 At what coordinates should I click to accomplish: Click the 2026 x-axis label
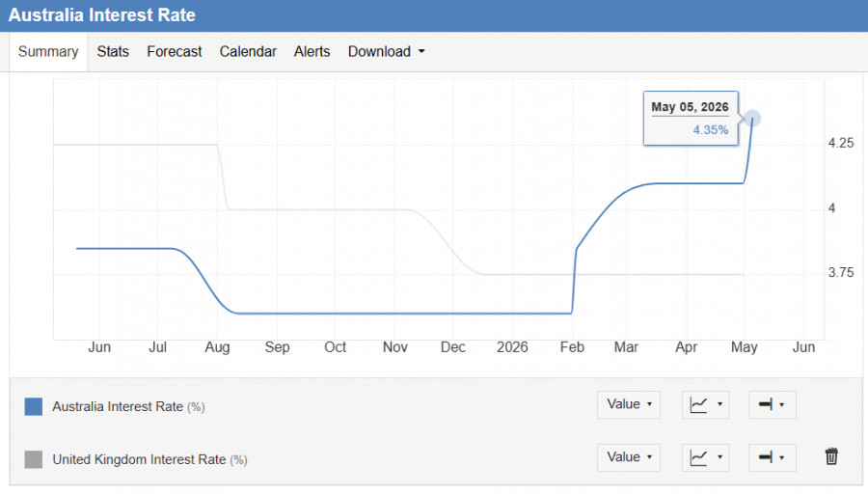coord(512,347)
